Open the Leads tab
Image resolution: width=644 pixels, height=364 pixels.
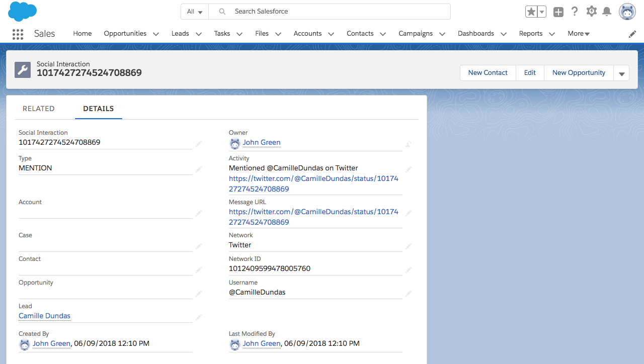(x=180, y=34)
